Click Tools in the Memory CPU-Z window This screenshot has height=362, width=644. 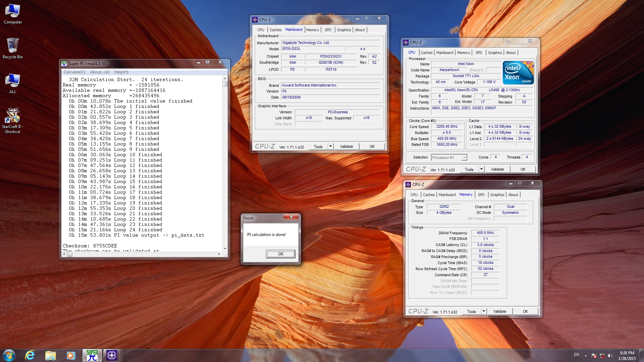click(x=472, y=311)
